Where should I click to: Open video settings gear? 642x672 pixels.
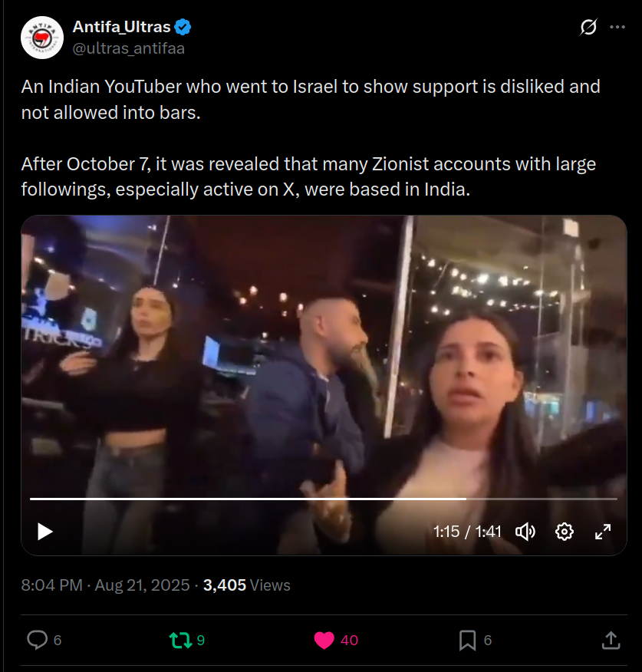click(564, 532)
